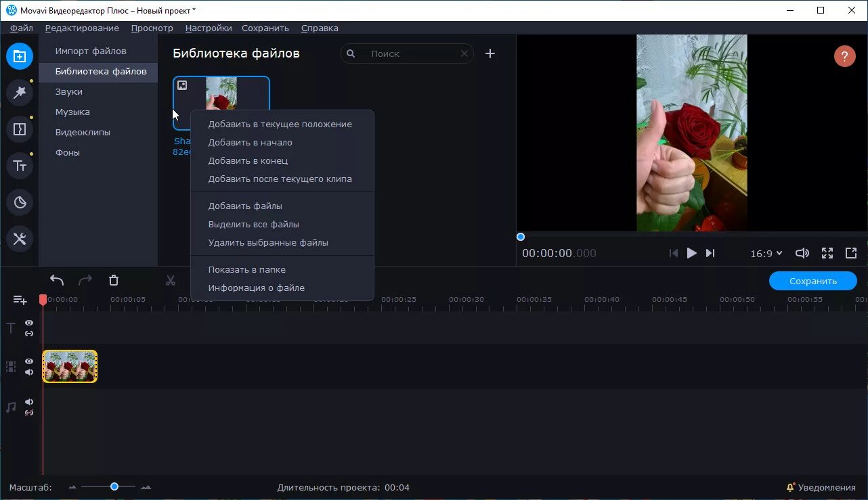Open the Filters magic wand panel
Image resolution: width=868 pixels, height=500 pixels.
[20, 93]
